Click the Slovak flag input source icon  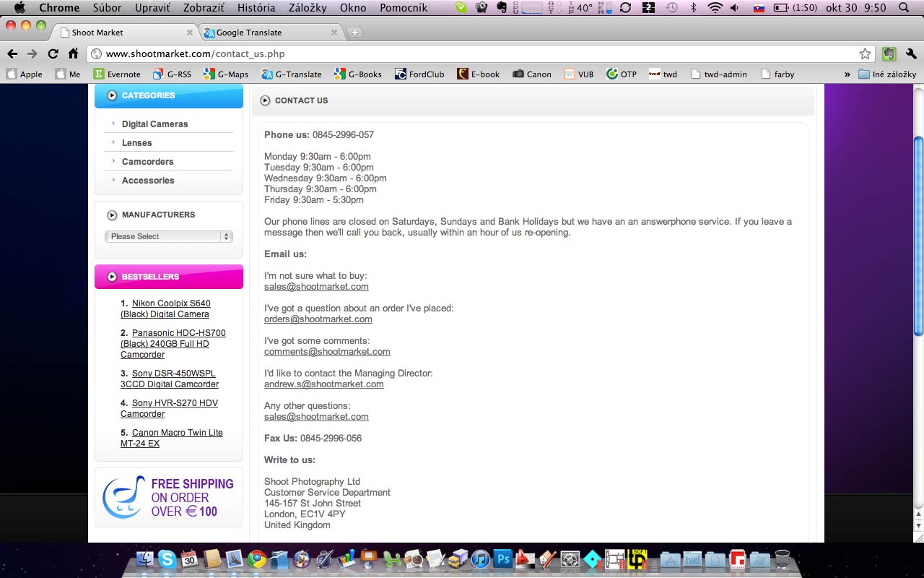[x=759, y=8]
